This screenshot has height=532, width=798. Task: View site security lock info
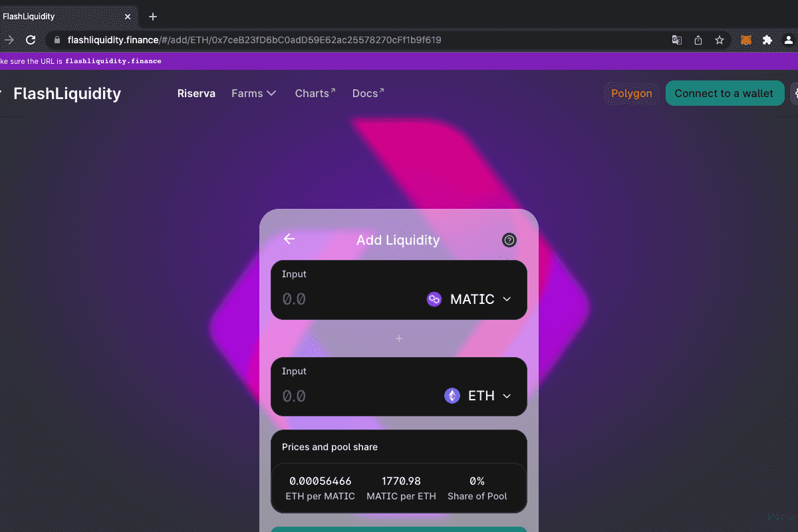pyautogui.click(x=57, y=40)
